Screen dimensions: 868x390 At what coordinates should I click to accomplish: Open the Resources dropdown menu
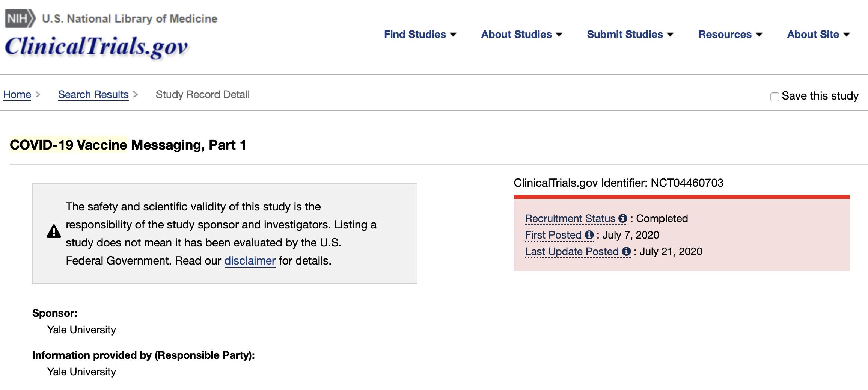[730, 35]
